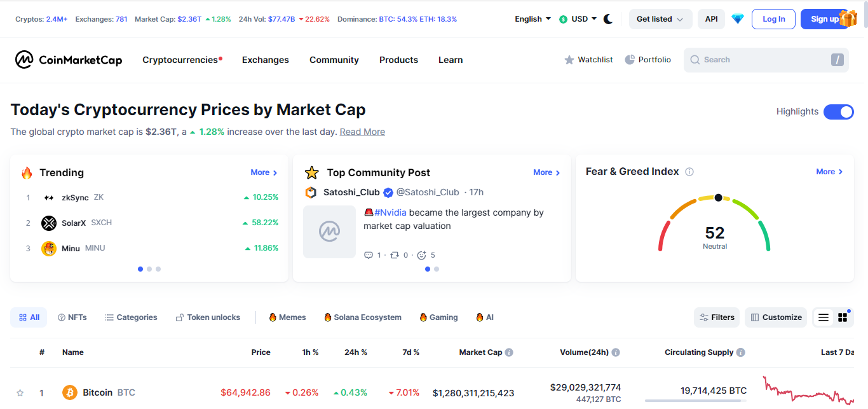
Task: Click the #Nvidia hashtag link
Action: (x=390, y=213)
